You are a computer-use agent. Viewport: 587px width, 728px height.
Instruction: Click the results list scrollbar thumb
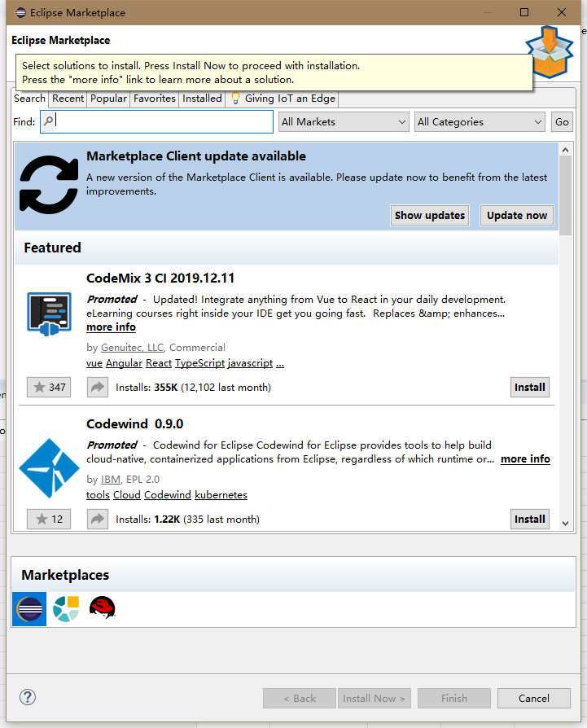click(565, 195)
